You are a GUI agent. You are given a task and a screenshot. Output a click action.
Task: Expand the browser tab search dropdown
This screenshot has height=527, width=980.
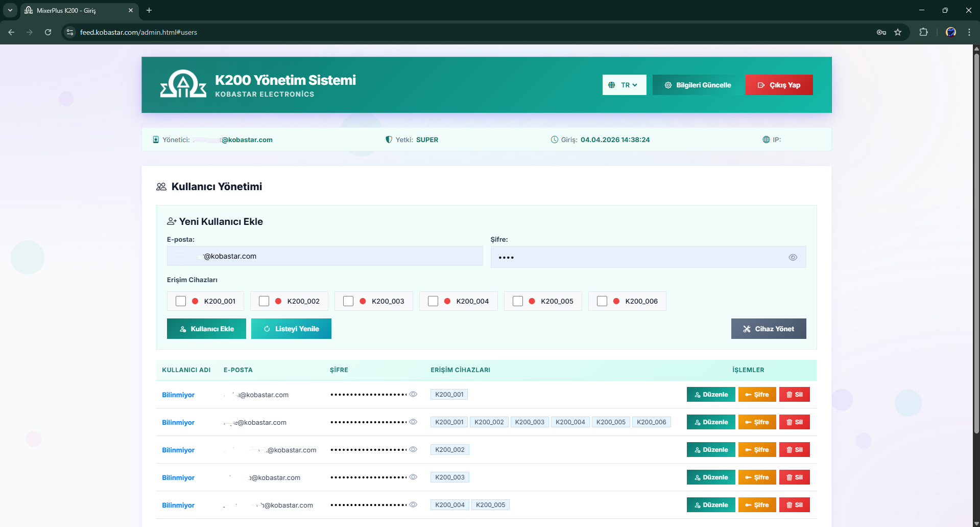tap(10, 10)
